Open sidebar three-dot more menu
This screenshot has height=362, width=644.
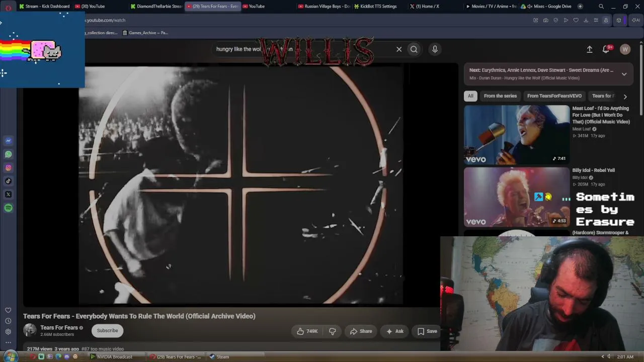coord(8,342)
